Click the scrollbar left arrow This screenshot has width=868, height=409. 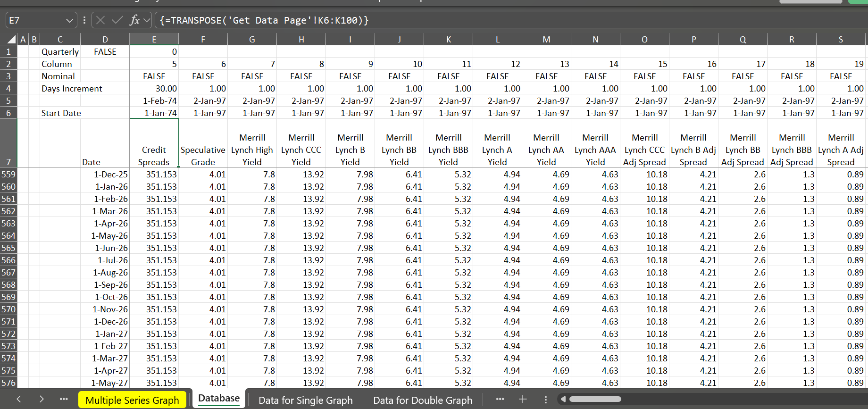(563, 399)
